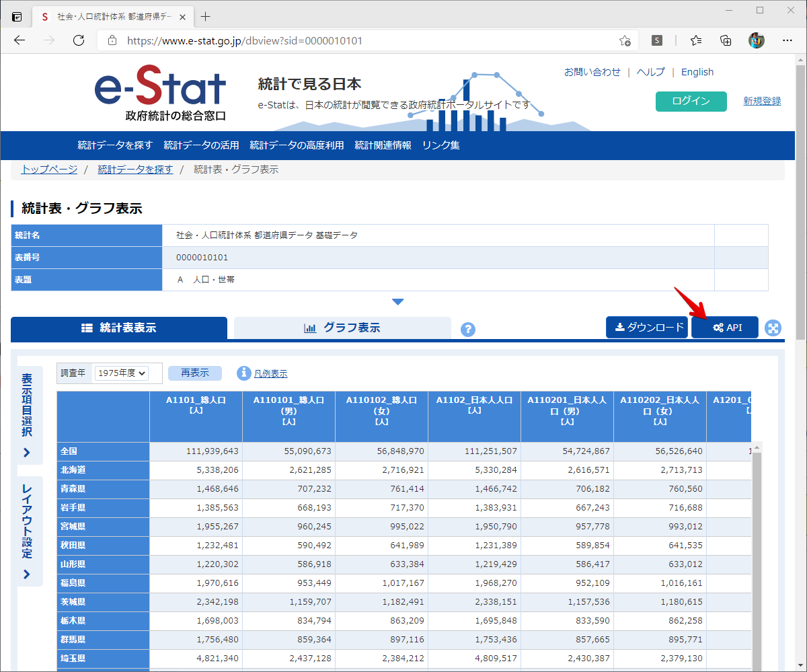Click the 再表示 refresh button
Viewport: 807px width, 672px height.
194,373
